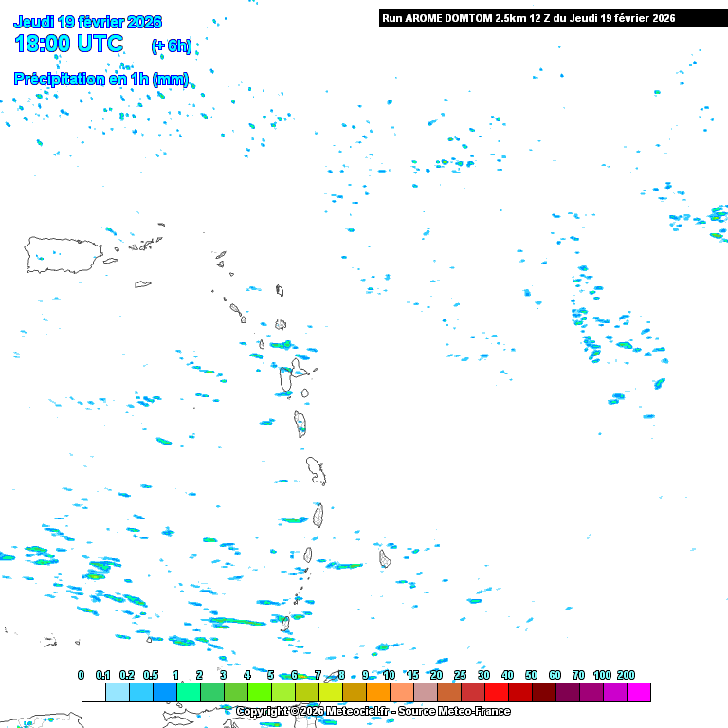
Task: Click the Guadeloupe island on the map
Action: point(287,378)
